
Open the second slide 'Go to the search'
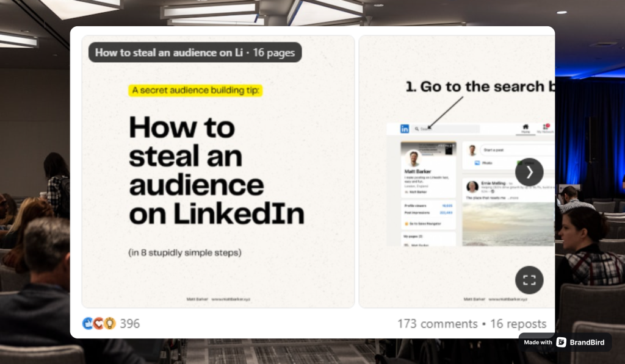coord(457,172)
